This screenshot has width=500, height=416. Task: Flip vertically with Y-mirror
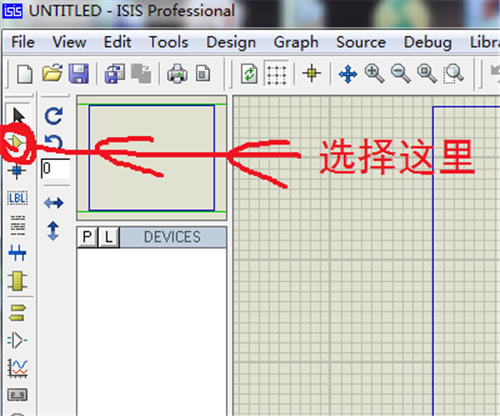[x=53, y=231]
